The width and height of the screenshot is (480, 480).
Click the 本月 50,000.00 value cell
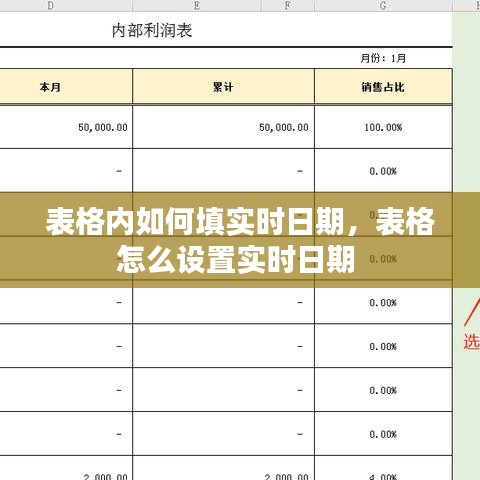pos(66,127)
